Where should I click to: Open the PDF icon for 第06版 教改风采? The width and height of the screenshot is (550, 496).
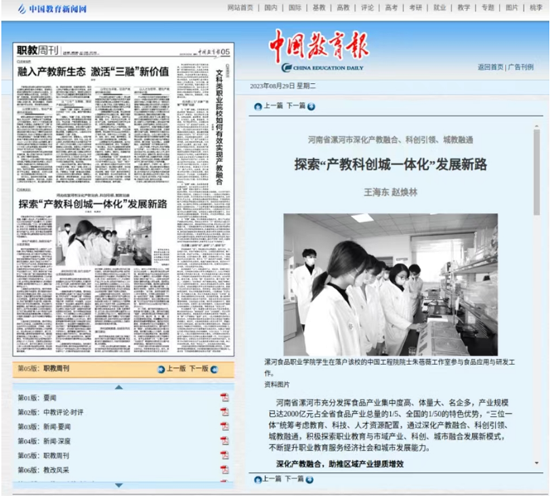[224, 469]
